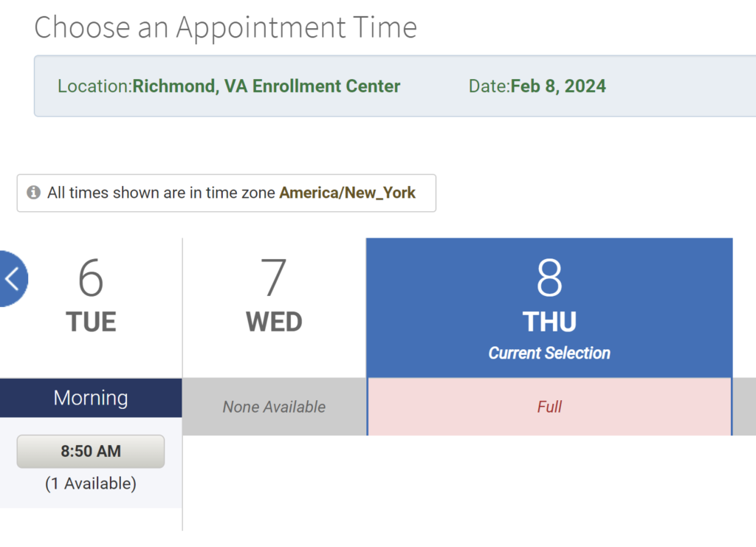Click the Location: label

[x=94, y=86]
